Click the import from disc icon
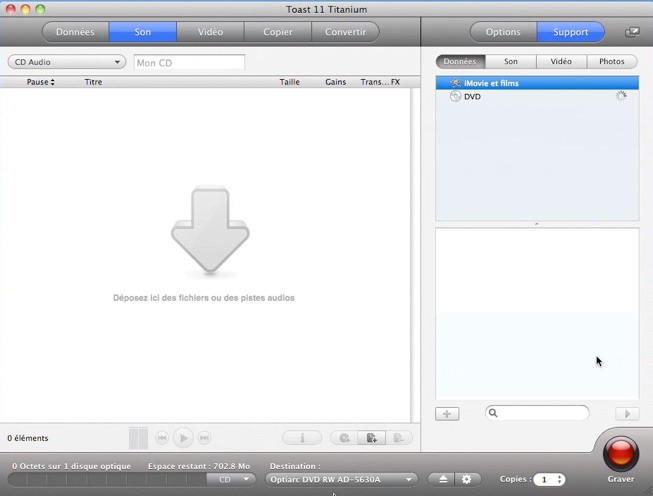The height and width of the screenshot is (496, 653). (x=344, y=438)
